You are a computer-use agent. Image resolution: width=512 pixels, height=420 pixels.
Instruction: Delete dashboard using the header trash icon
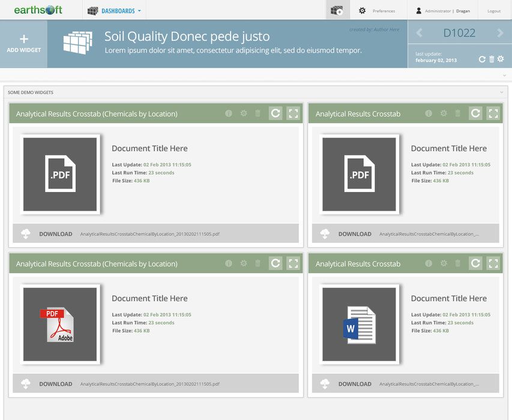pos(492,59)
